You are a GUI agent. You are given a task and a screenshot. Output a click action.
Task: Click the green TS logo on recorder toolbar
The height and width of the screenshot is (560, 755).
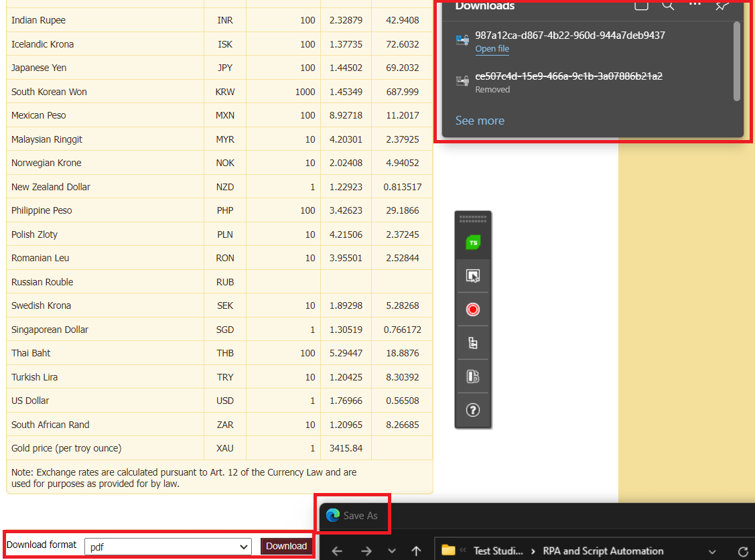473,242
